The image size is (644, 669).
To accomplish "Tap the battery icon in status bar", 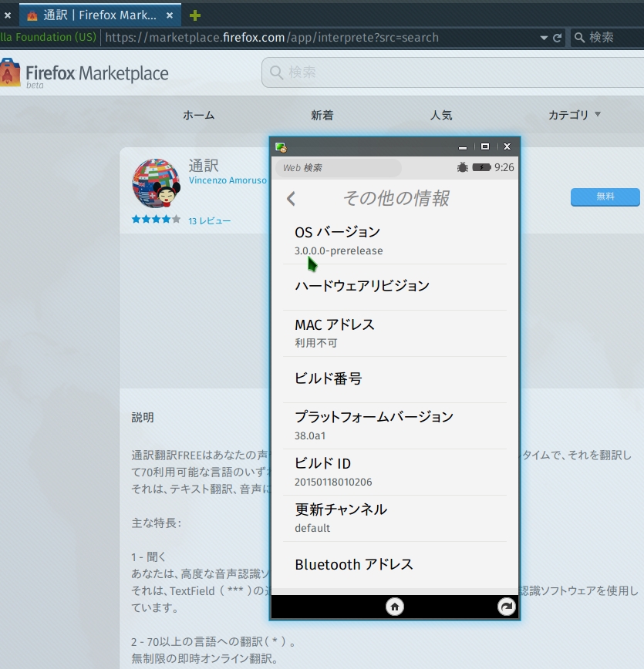I will [x=482, y=167].
